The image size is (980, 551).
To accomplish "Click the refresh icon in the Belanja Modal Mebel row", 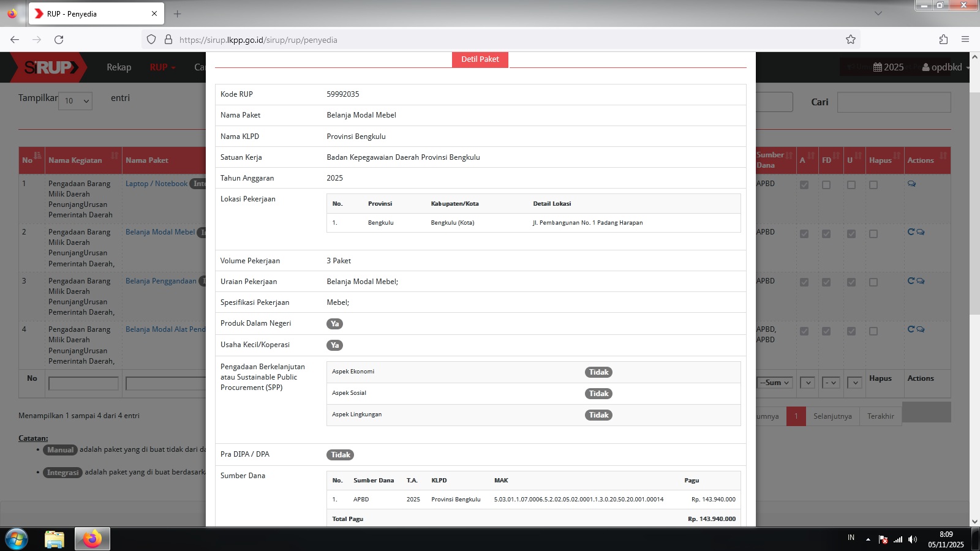I will click(911, 232).
